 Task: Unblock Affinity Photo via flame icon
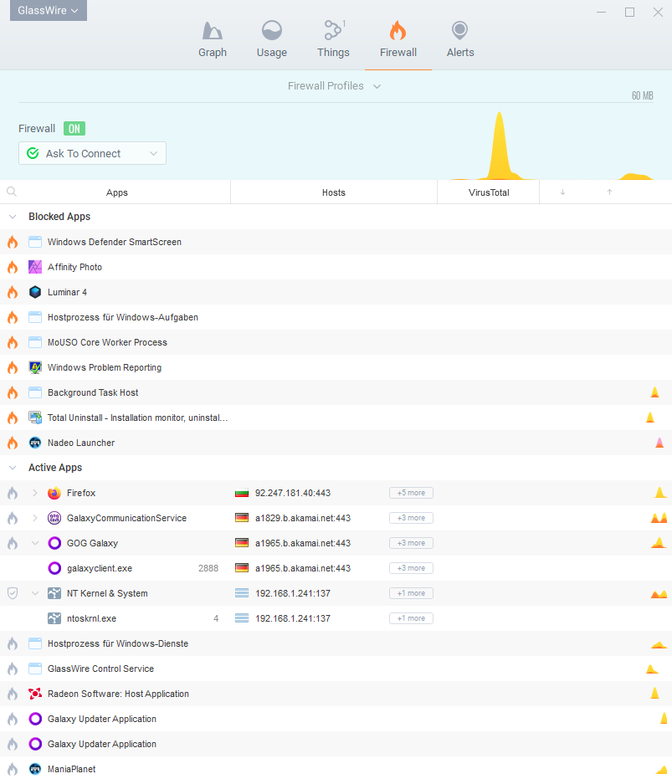13,267
